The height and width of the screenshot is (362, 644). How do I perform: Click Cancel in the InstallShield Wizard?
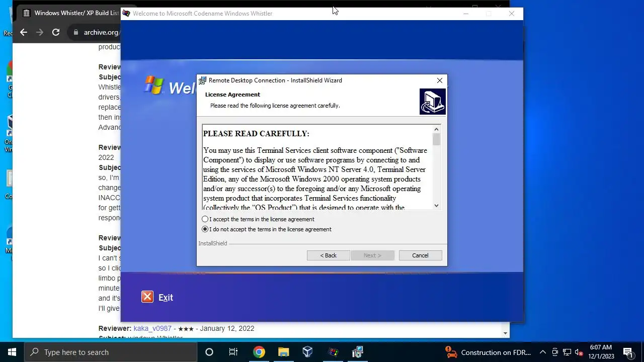click(x=420, y=255)
